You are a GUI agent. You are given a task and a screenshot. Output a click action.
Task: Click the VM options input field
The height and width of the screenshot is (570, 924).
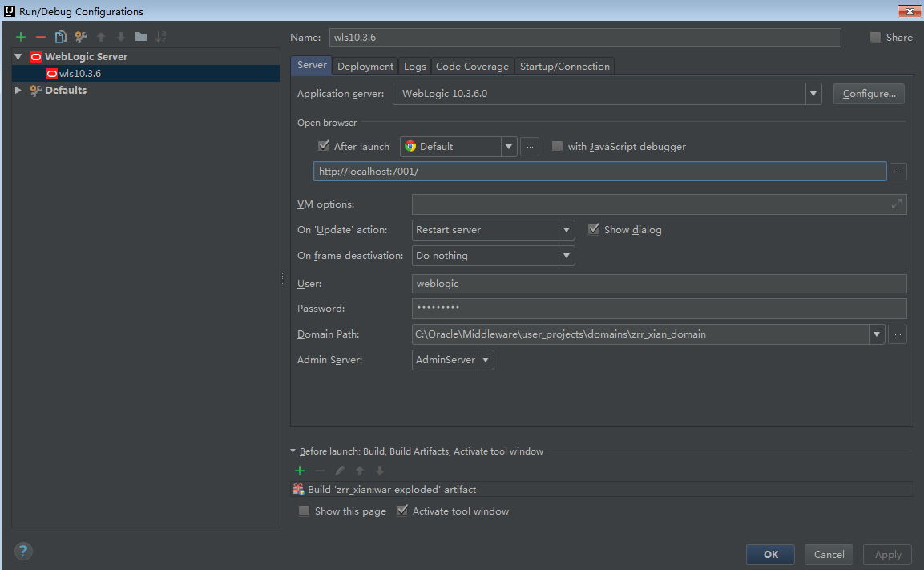point(659,204)
